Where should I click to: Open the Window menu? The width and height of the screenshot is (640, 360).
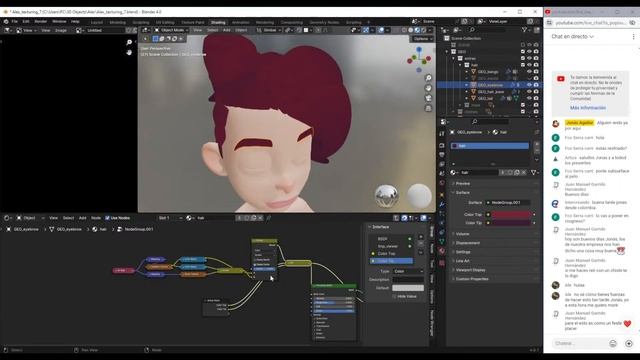tap(59, 21)
